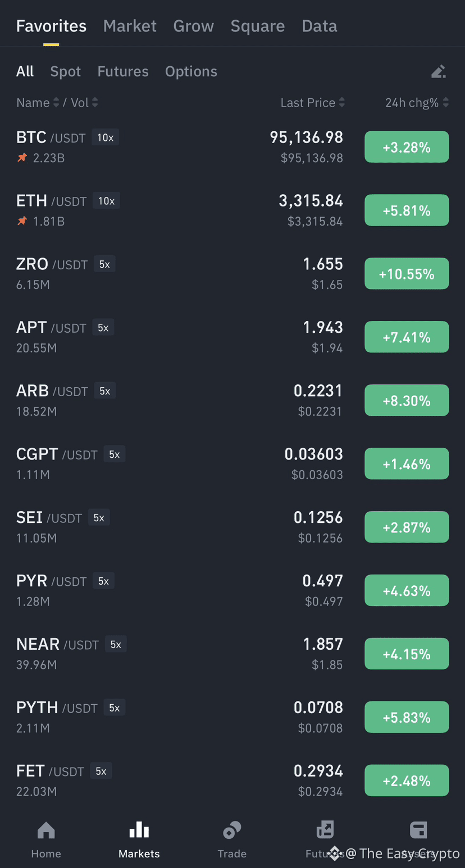This screenshot has width=465, height=868.
Task: Tap the pin icon under BTC
Action: point(22,158)
